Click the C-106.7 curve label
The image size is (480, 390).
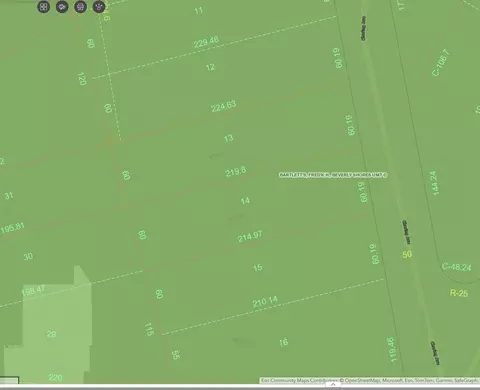pos(441,63)
